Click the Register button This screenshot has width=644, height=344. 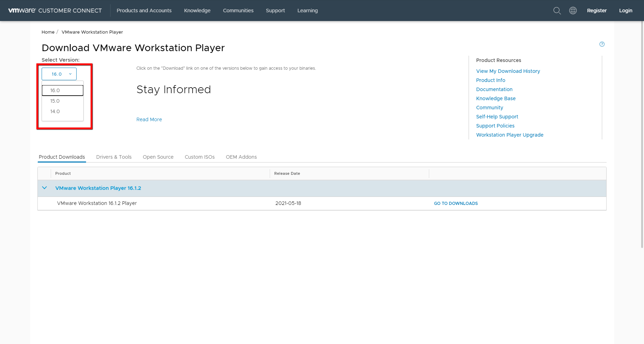597,11
